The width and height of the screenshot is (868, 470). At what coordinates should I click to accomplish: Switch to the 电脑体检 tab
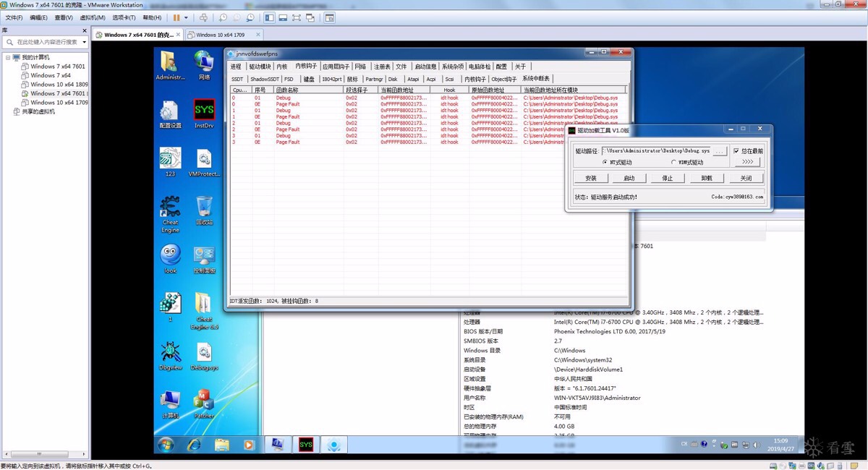[480, 67]
